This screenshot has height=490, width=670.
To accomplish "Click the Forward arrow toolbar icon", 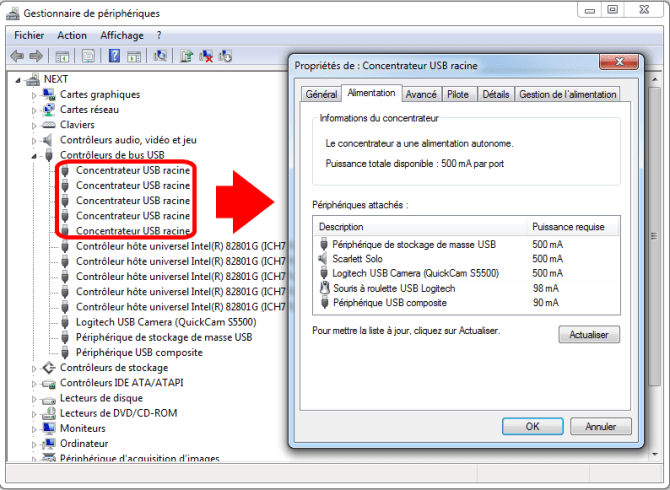I will [36, 56].
